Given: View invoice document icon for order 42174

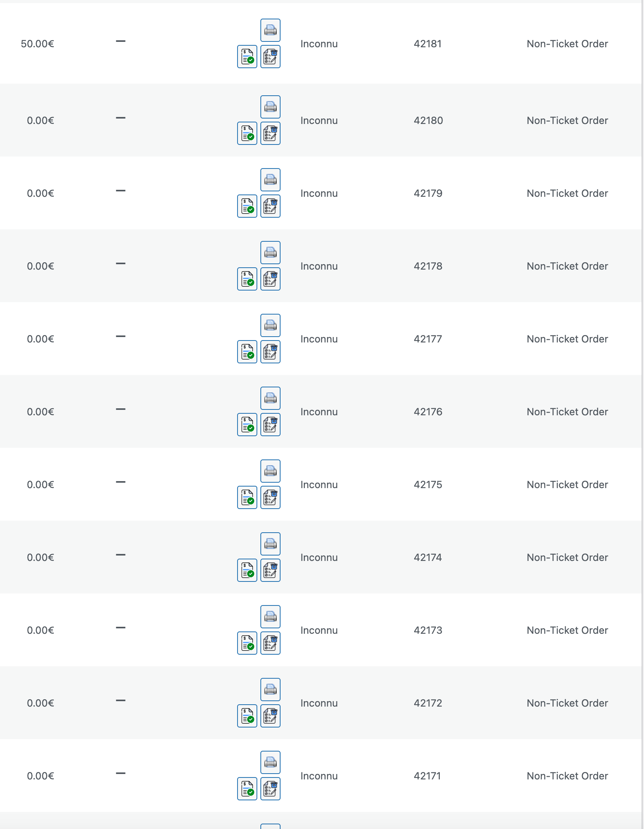Looking at the screenshot, I should pos(247,570).
